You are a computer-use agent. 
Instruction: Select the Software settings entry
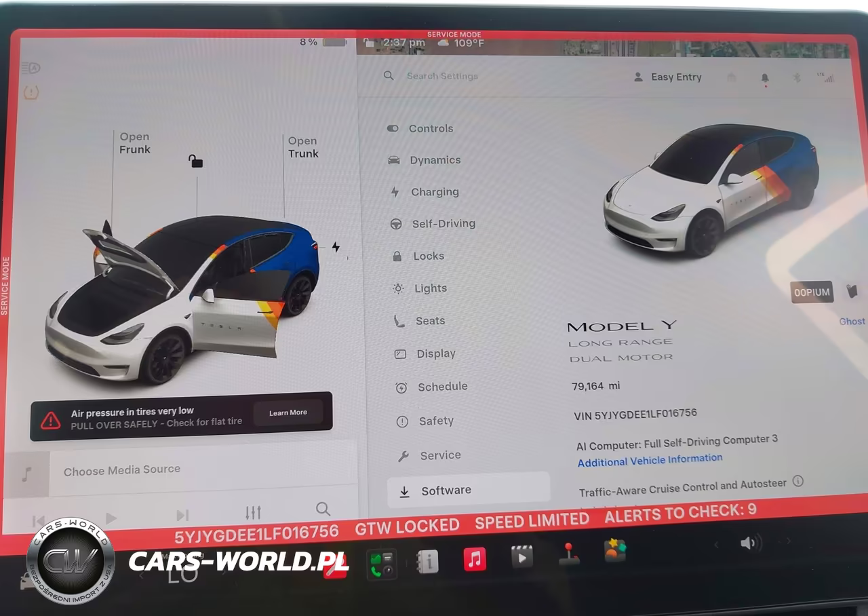(x=469, y=490)
